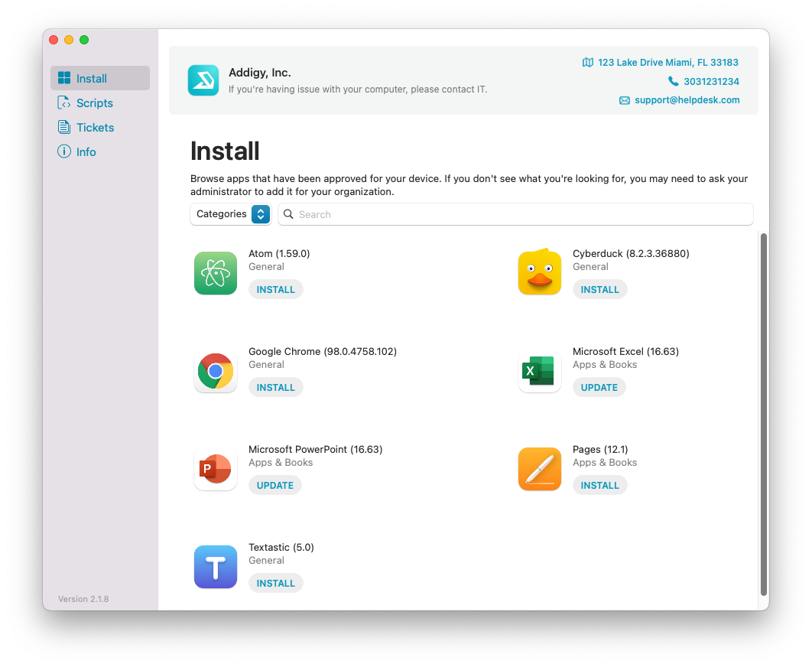Click the Pages (12.1) title text
812x667 pixels.
point(600,449)
